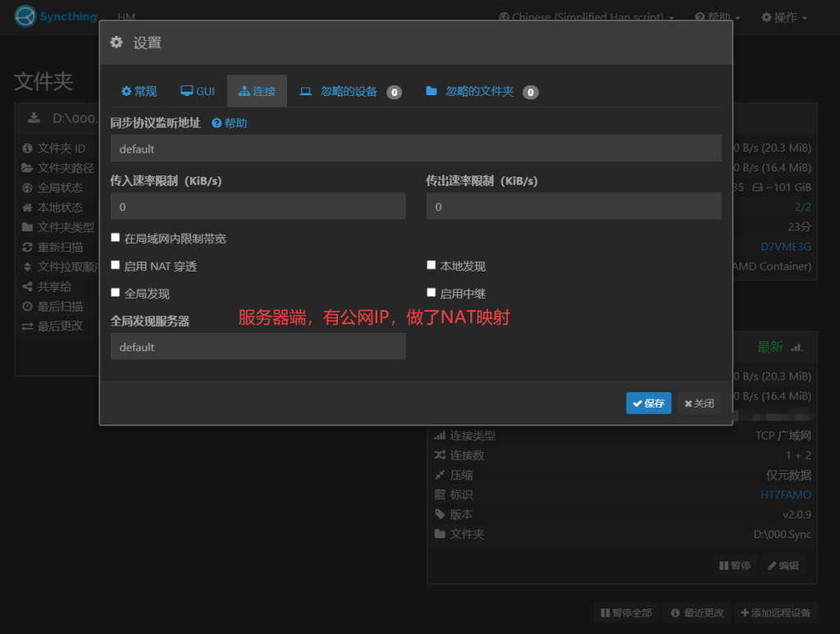Open the Chinese language dropdown

click(587, 17)
